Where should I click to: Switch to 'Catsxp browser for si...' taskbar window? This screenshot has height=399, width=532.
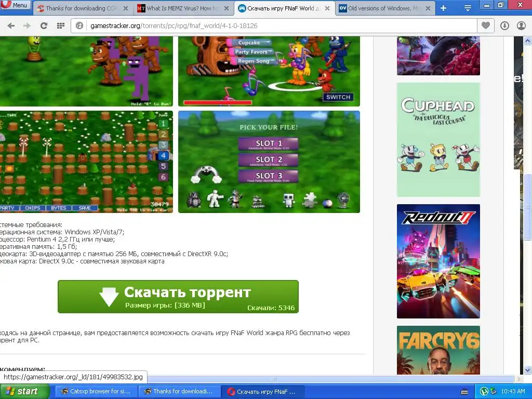click(96, 392)
